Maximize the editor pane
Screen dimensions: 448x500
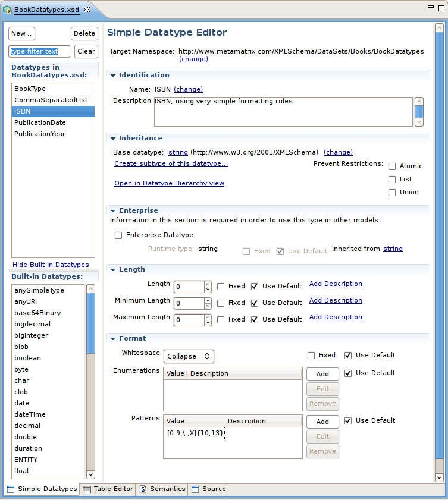click(441, 8)
